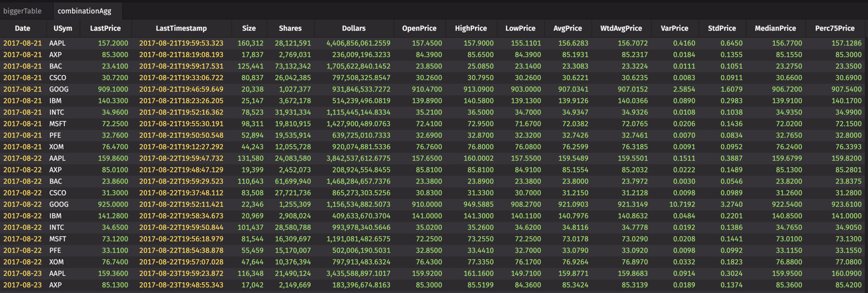This screenshot has height=293, width=868.
Task: Click the Perc75Price column header
Action: click(x=835, y=29)
